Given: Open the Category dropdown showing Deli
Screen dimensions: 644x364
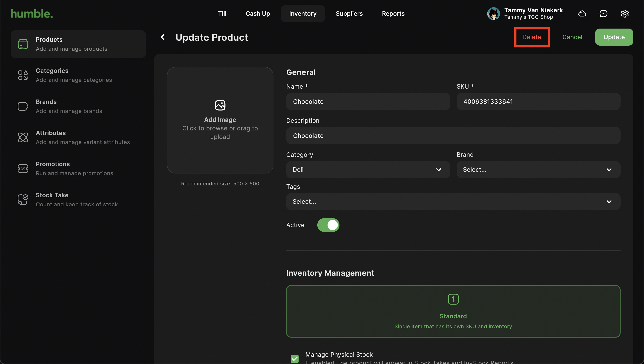Looking at the screenshot, I should point(368,170).
